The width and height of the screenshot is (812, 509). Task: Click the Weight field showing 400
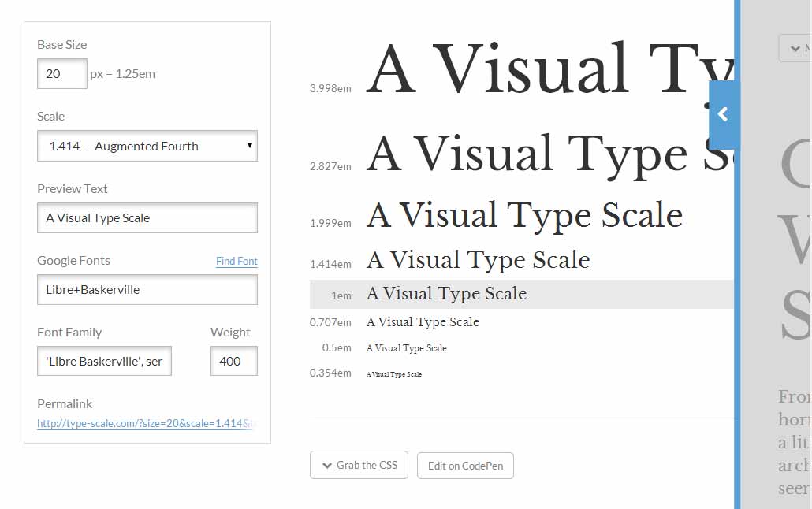pos(233,361)
